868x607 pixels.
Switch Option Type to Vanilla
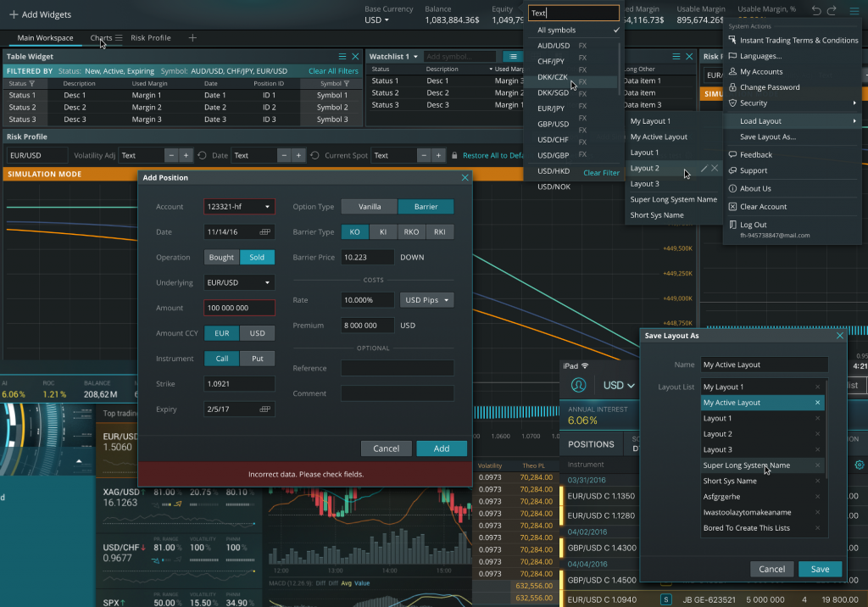tap(368, 206)
